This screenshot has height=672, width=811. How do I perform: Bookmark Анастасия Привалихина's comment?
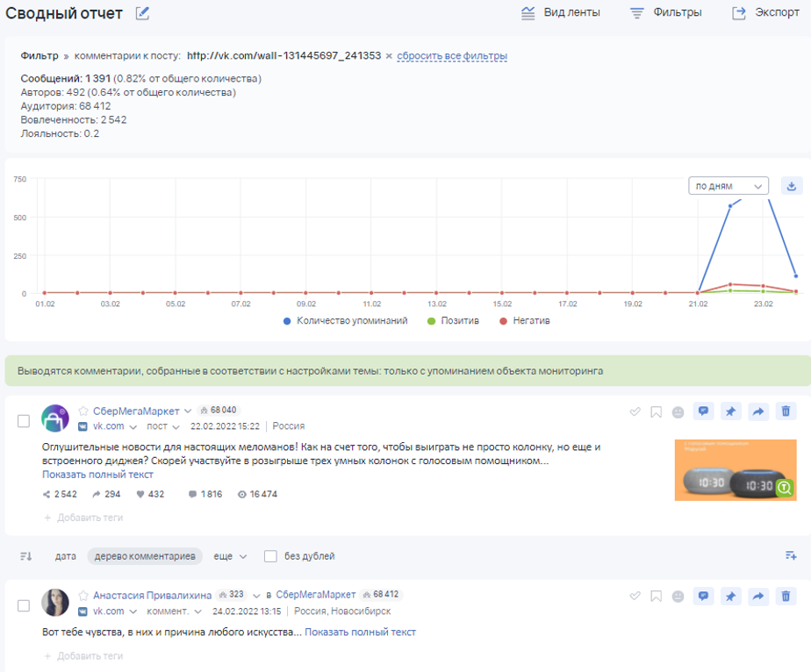(x=656, y=597)
